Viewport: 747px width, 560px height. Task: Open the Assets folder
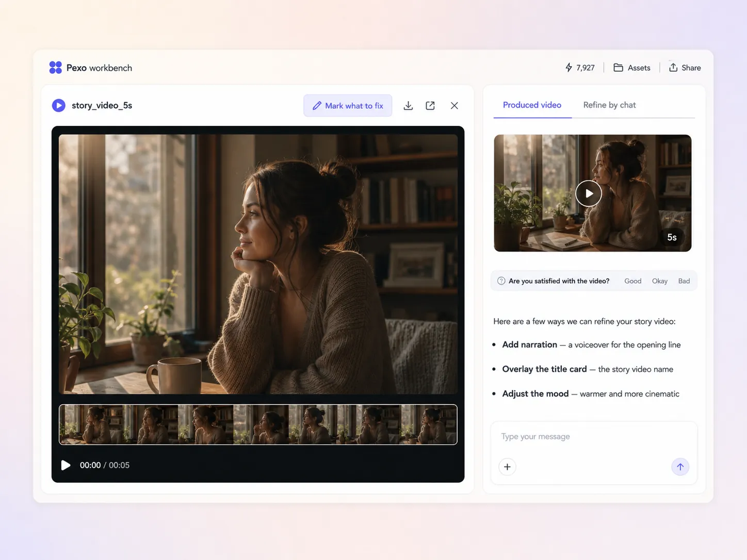click(x=632, y=68)
